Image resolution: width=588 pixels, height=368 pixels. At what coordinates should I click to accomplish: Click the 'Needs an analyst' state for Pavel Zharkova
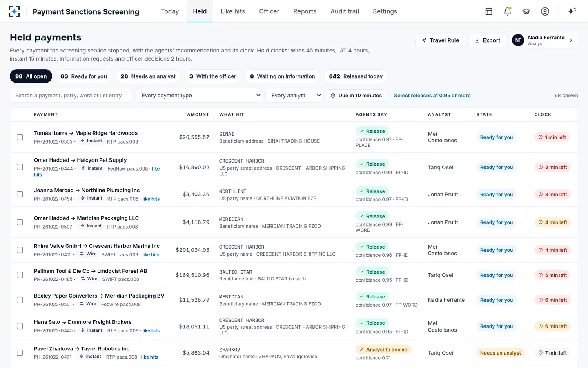point(500,353)
